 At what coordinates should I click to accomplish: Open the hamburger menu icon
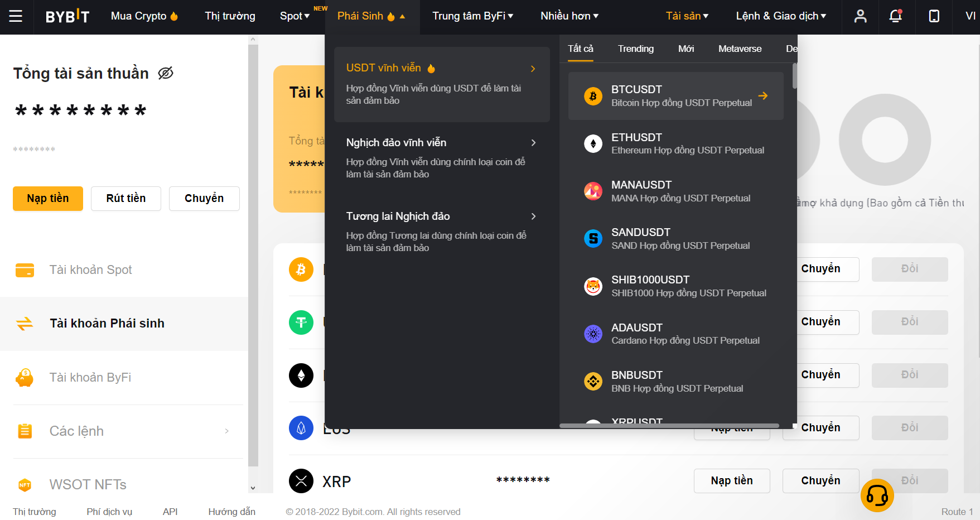tap(16, 16)
